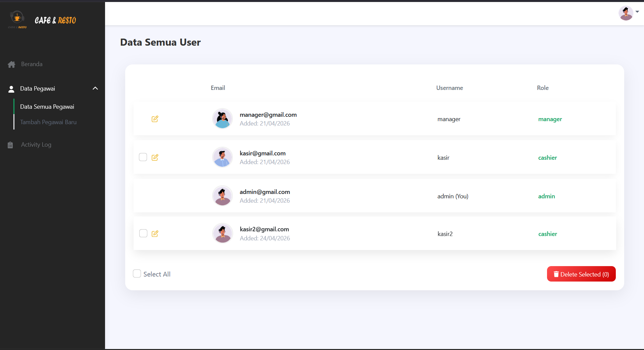The width and height of the screenshot is (644, 350).
Task: Click the Data Pegawai person icon
Action: (x=11, y=89)
